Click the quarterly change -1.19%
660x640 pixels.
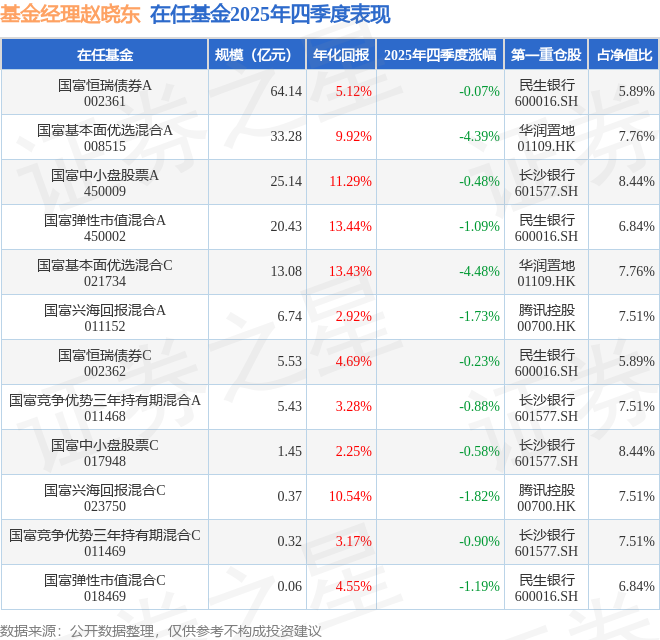(x=479, y=587)
